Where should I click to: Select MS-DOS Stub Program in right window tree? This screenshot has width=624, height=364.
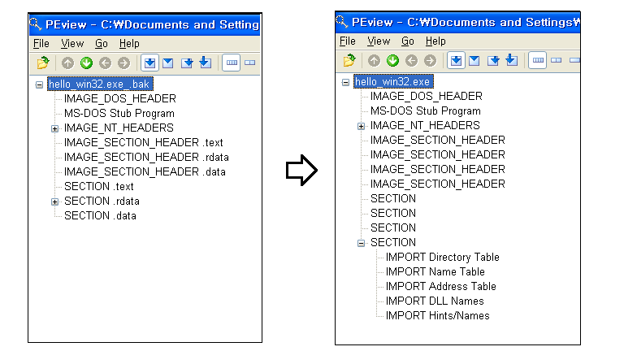425,111
